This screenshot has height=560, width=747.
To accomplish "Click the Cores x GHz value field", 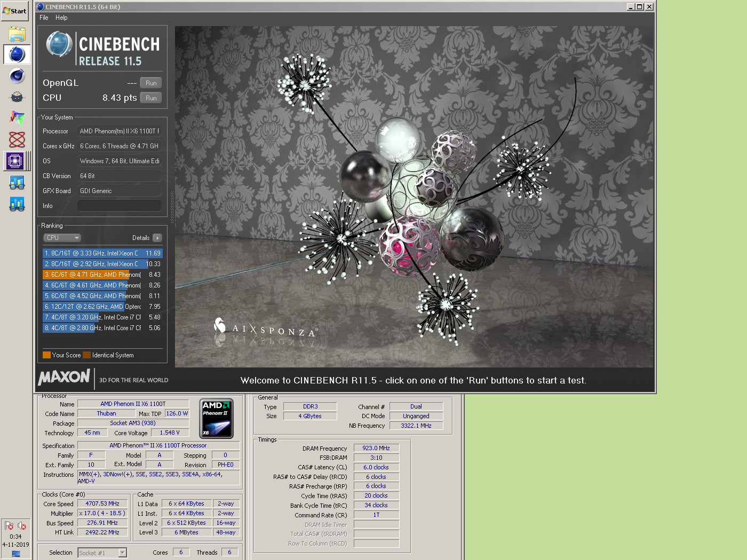I will point(120,146).
